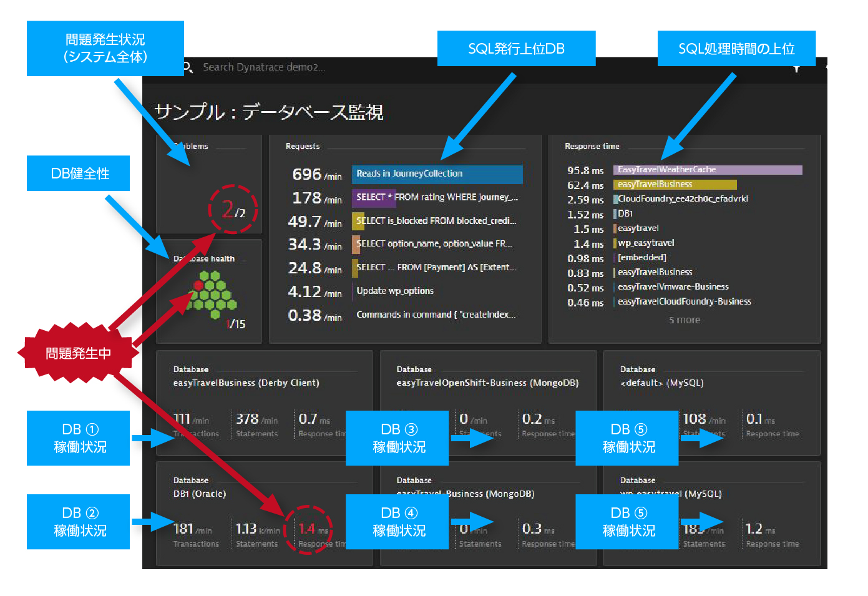Click 1.13 k/min Statements in DB1 tile

tap(258, 535)
